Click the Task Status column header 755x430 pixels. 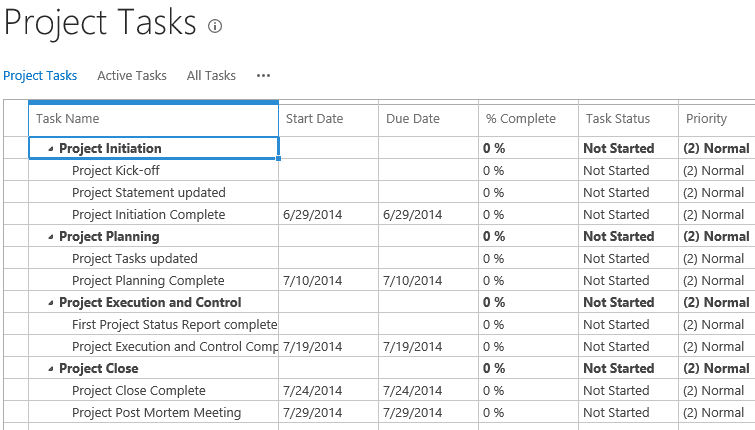[628, 119]
